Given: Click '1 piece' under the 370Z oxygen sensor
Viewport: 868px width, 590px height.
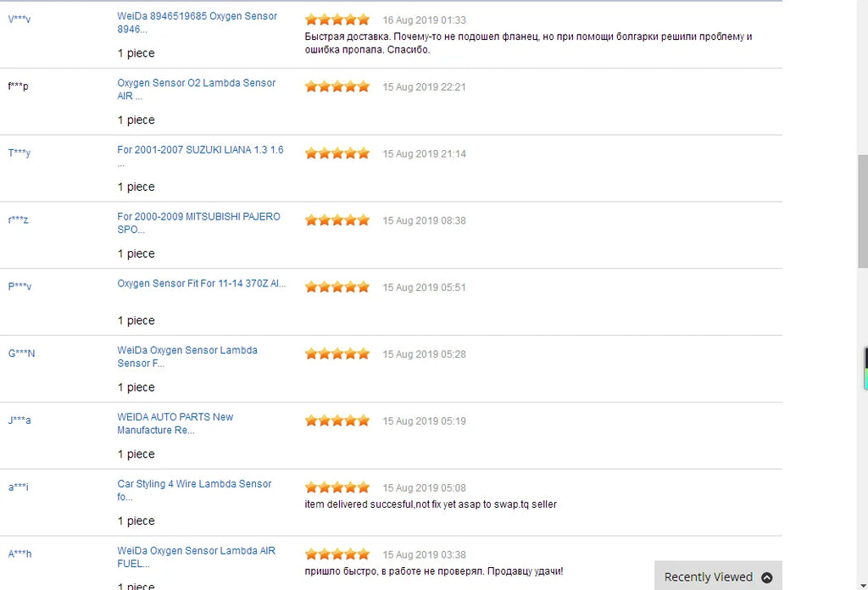Looking at the screenshot, I should click(136, 321).
